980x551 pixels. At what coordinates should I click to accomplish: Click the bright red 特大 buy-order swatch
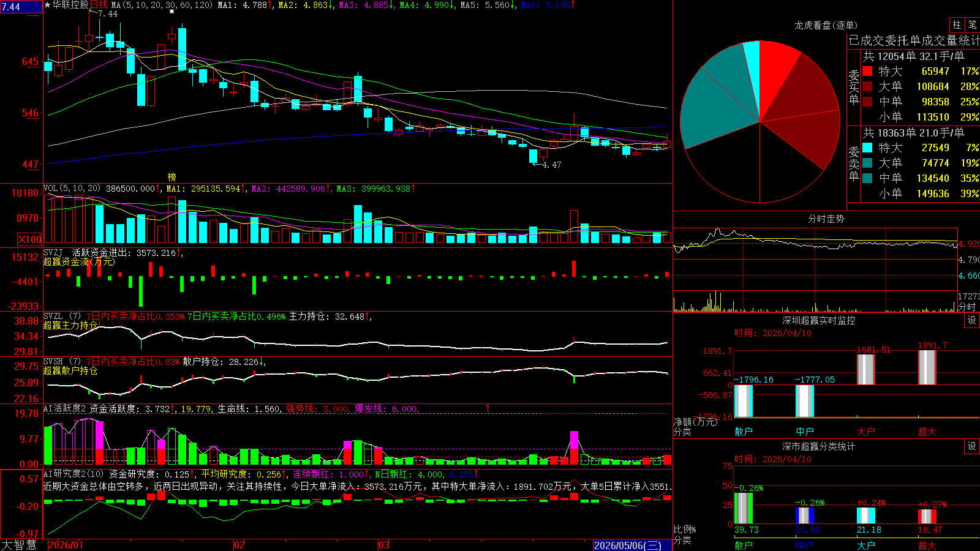867,71
